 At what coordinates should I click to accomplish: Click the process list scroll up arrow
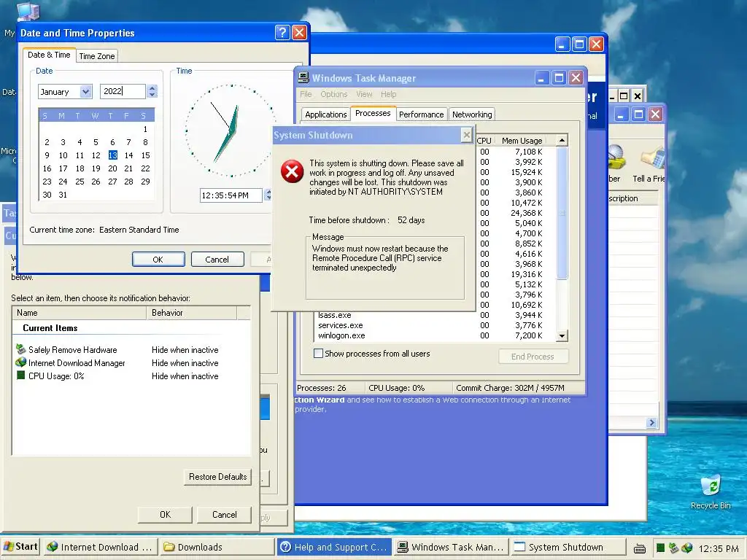[x=562, y=140]
